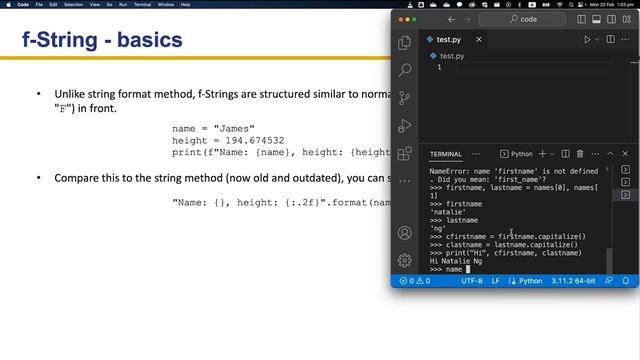Viewport: 640px width, 360px height.
Task: Expand the run button dropdown arrow
Action: coord(597,40)
